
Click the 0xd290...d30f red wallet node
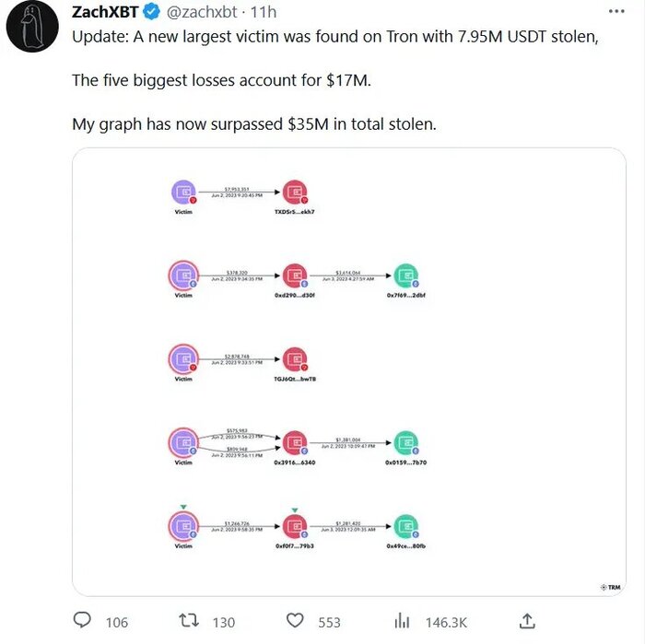294,275
